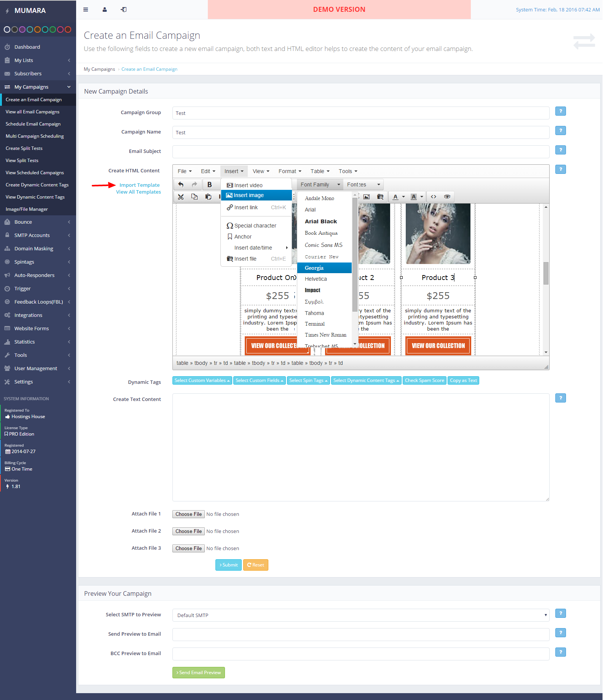Open the Select SMTP to Preview dropdown
The image size is (609, 700).
360,615
